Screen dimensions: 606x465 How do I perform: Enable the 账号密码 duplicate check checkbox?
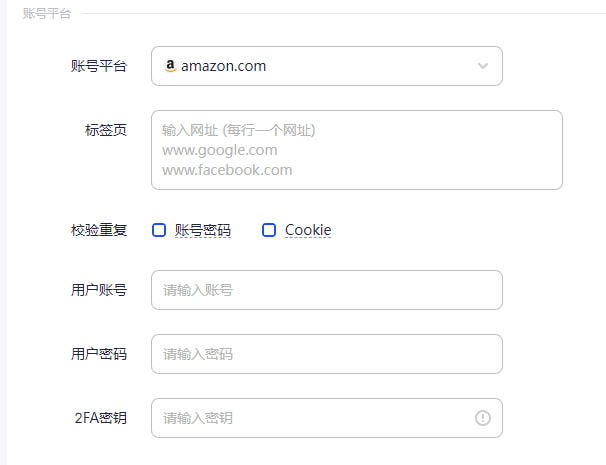[x=159, y=230]
